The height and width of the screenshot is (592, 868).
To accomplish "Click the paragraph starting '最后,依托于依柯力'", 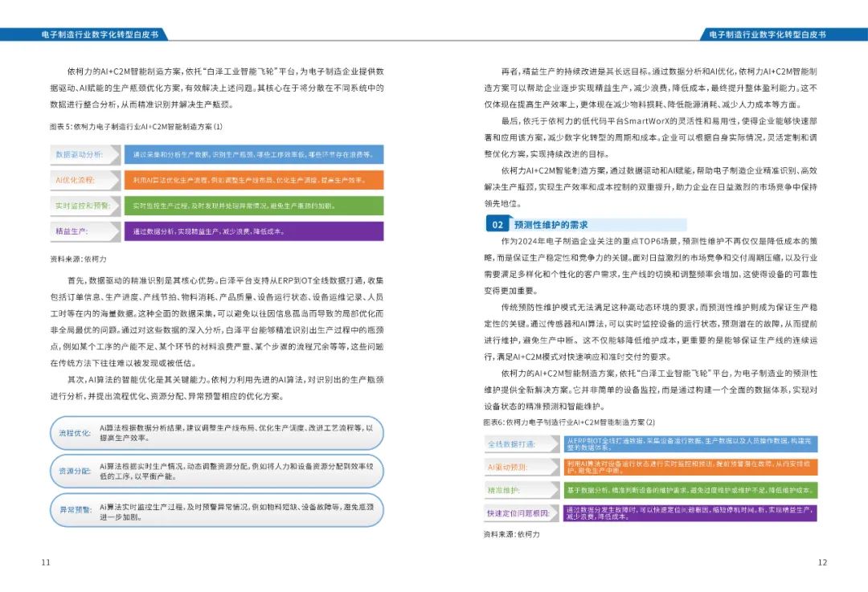I will (650, 137).
